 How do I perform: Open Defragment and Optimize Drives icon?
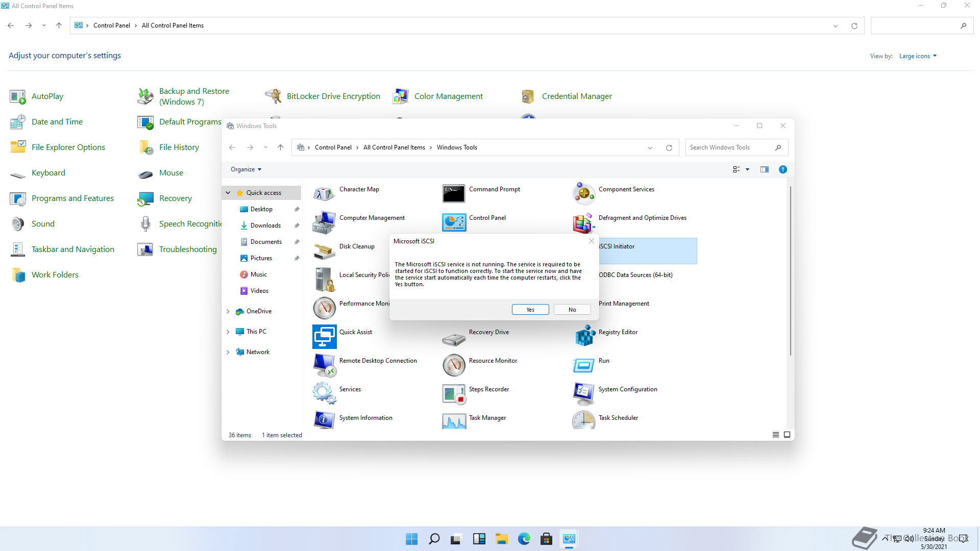pyautogui.click(x=583, y=222)
